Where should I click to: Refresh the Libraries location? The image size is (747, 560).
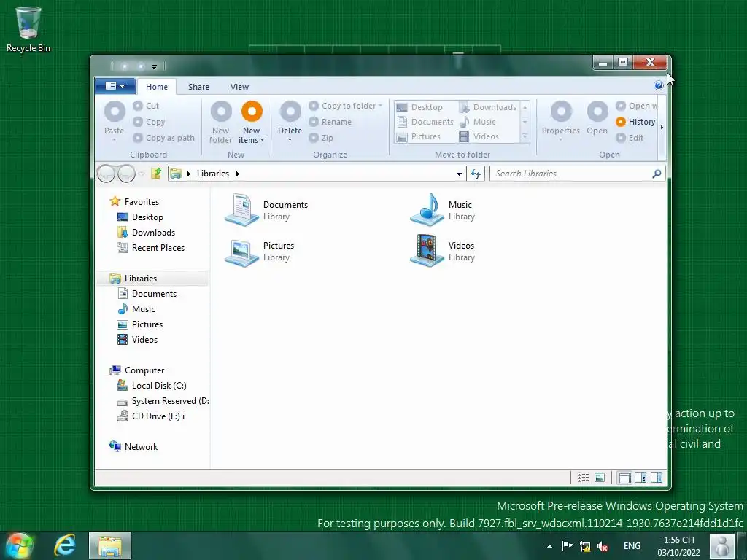tap(476, 174)
